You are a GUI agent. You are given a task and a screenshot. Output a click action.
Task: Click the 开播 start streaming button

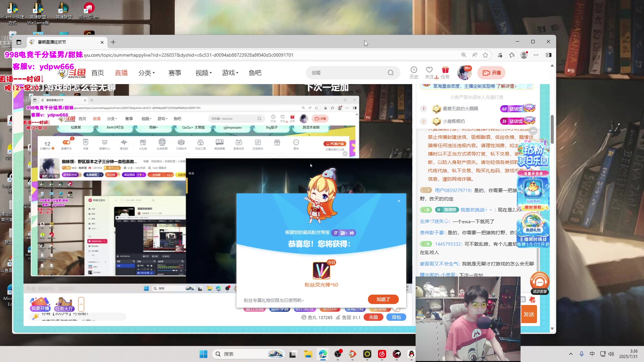point(491,73)
